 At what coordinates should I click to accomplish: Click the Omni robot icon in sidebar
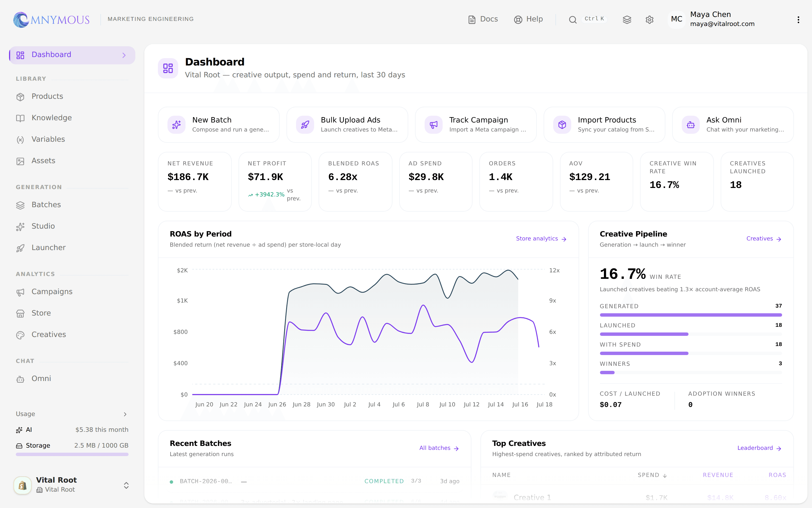click(21, 379)
